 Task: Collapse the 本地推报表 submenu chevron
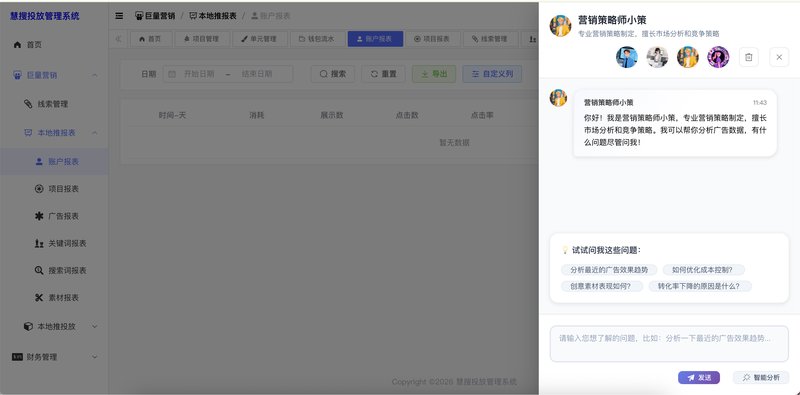point(95,133)
